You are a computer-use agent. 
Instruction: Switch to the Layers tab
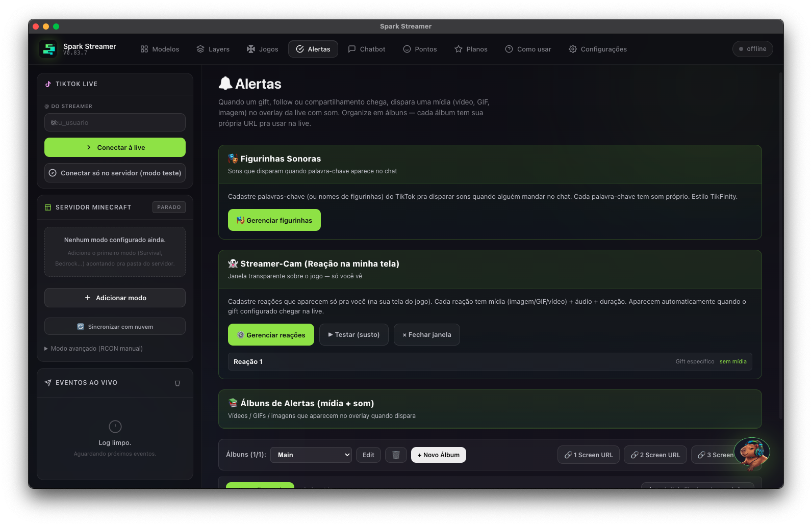pos(213,49)
